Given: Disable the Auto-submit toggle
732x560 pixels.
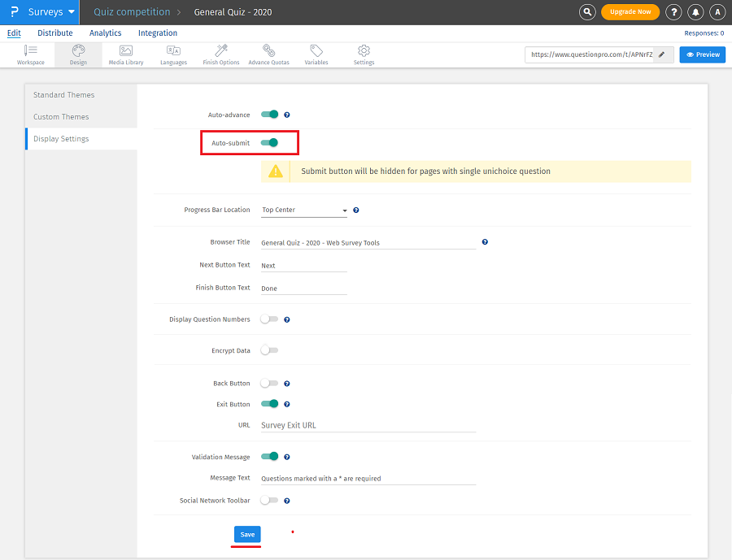Looking at the screenshot, I should tap(269, 143).
